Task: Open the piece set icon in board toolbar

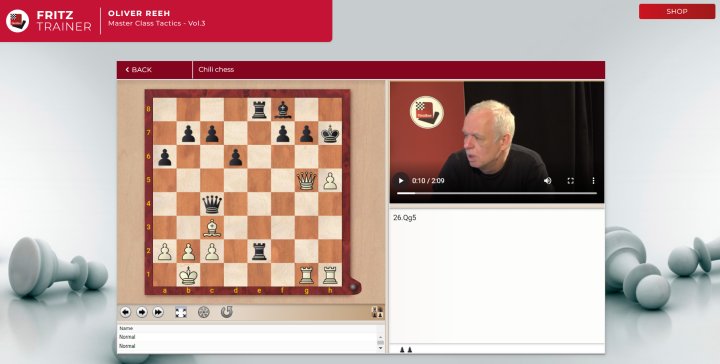Action: pos(377,312)
